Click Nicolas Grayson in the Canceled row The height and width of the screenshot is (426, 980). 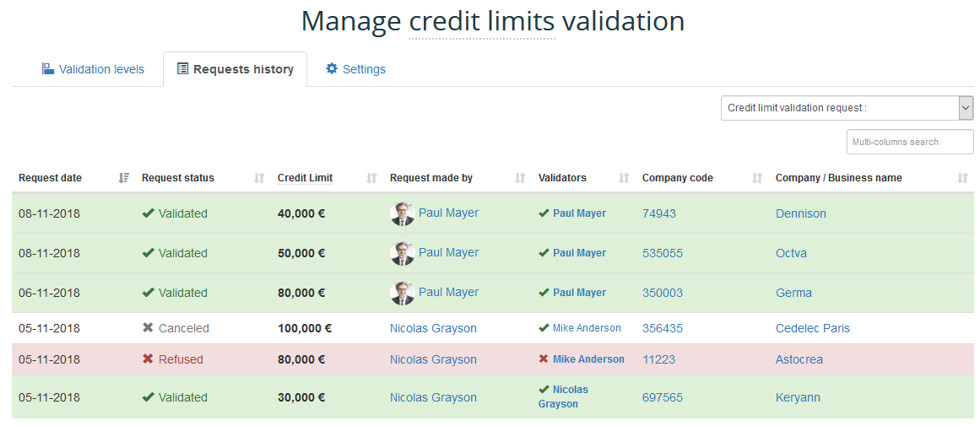click(433, 328)
